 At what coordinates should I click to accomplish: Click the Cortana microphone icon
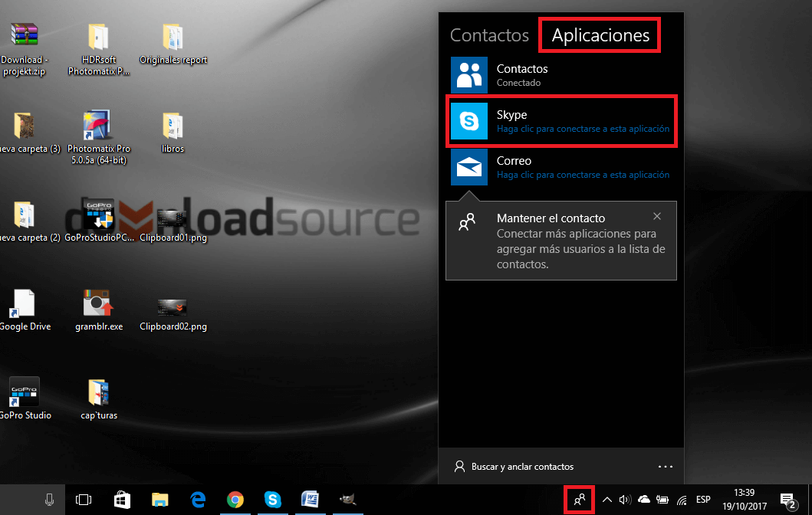49,500
